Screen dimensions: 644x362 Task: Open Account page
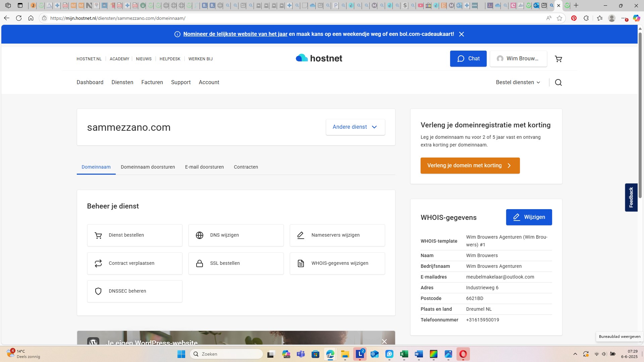tap(209, 82)
